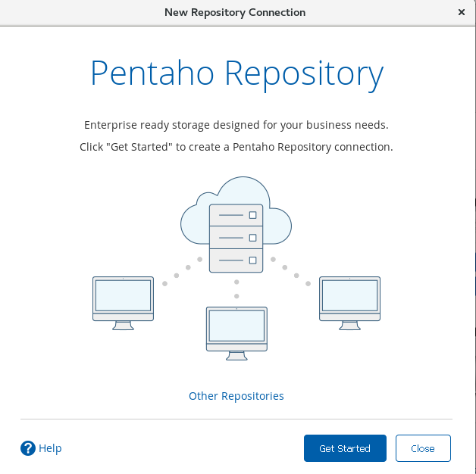
Task: Click dotted line leading to right monitor
Action: pyautogui.click(x=296, y=276)
